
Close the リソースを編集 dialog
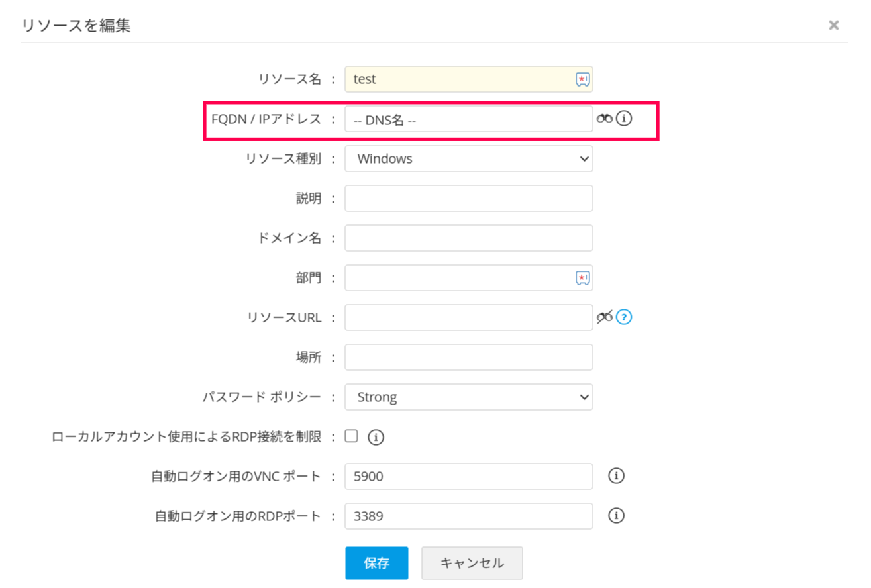(834, 25)
